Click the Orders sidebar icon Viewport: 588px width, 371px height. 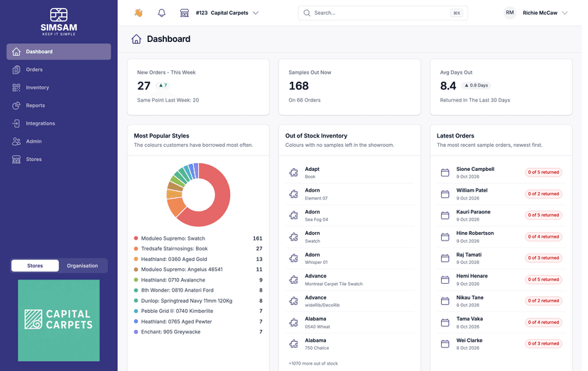pyautogui.click(x=16, y=70)
